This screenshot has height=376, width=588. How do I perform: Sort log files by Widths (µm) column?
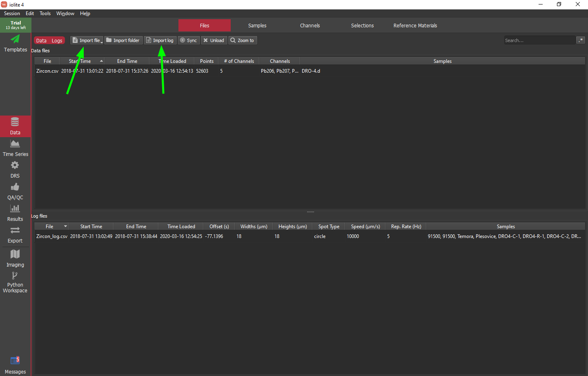click(x=254, y=227)
